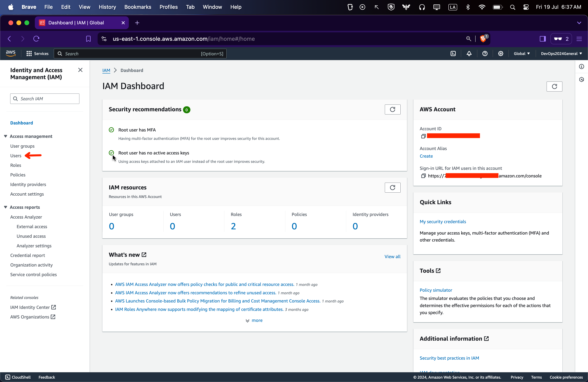Open the site settings icon in address bar

tap(104, 39)
